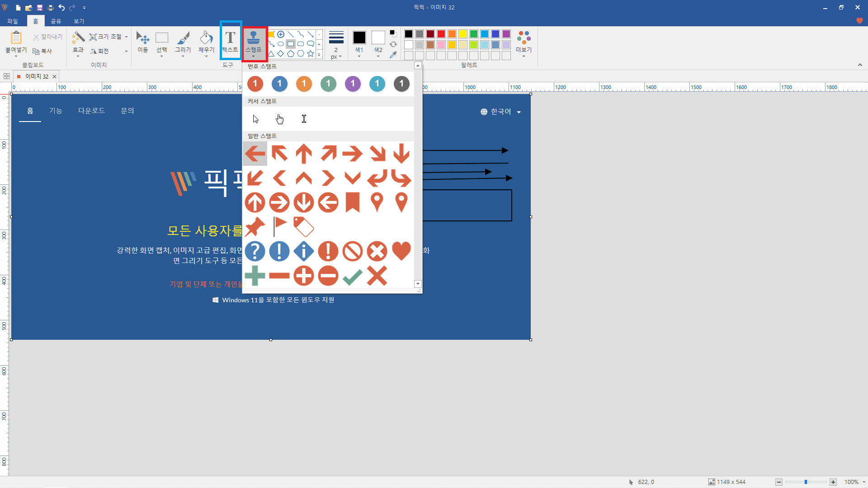Reset colors to default black and white
Image resolution: width=868 pixels, height=488 pixels.
tap(393, 33)
